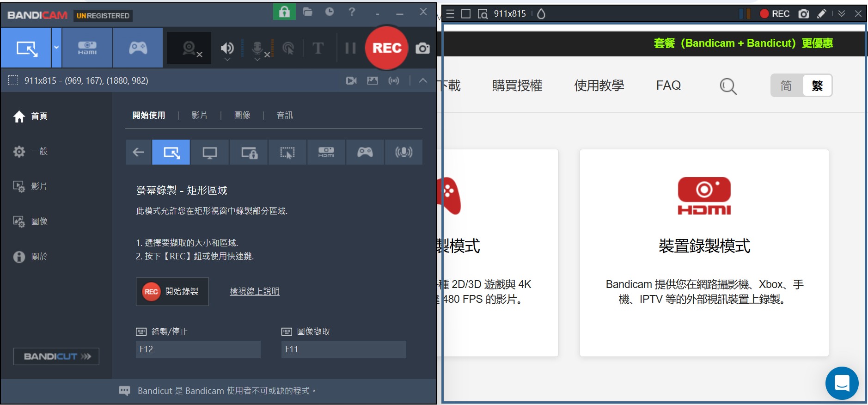Open 關於 about section in sidebar
Image resolution: width=868 pixels, height=405 pixels.
(31, 257)
